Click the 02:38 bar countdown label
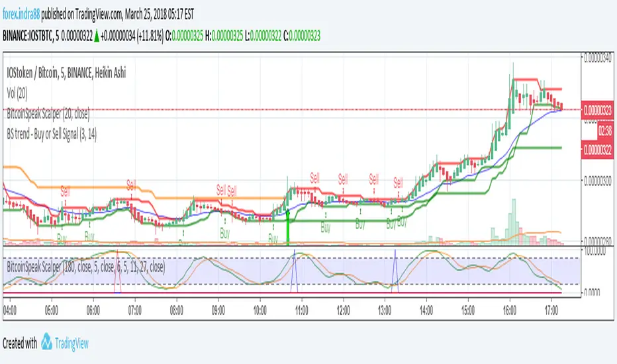Screen dimensions: 617x364 (x=605, y=130)
